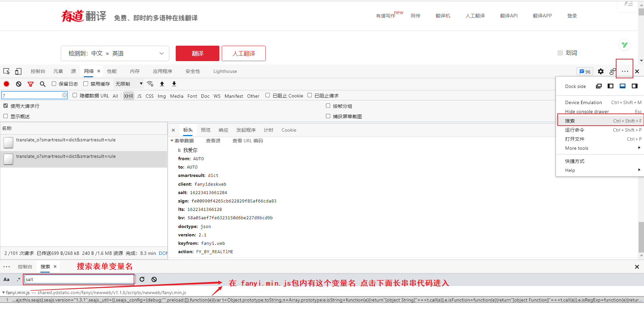Click the 登录 link

pyautogui.click(x=572, y=16)
